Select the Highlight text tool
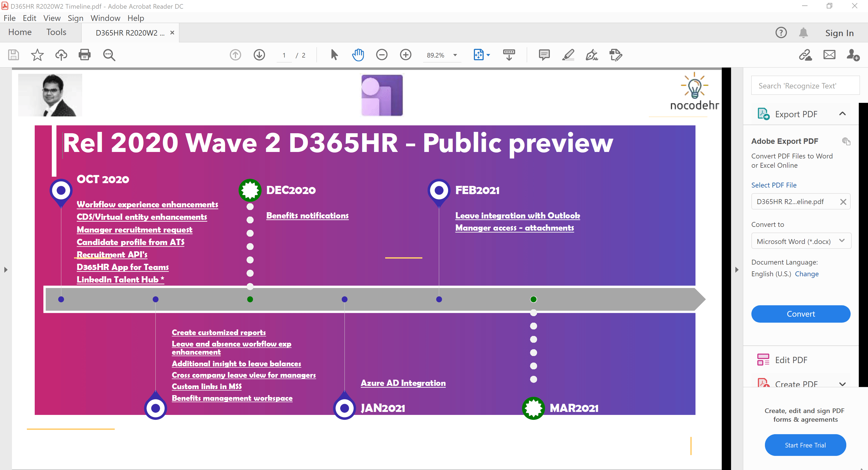The width and height of the screenshot is (868, 470). coord(568,55)
